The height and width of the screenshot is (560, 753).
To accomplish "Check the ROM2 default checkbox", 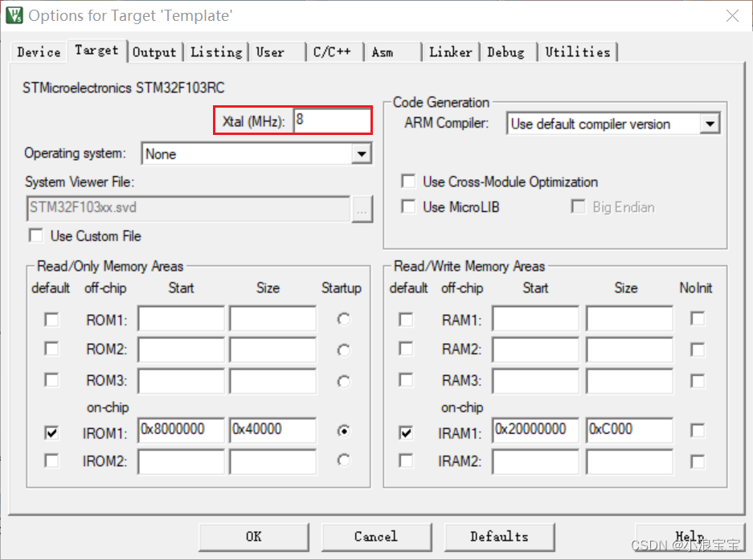I will click(x=51, y=349).
